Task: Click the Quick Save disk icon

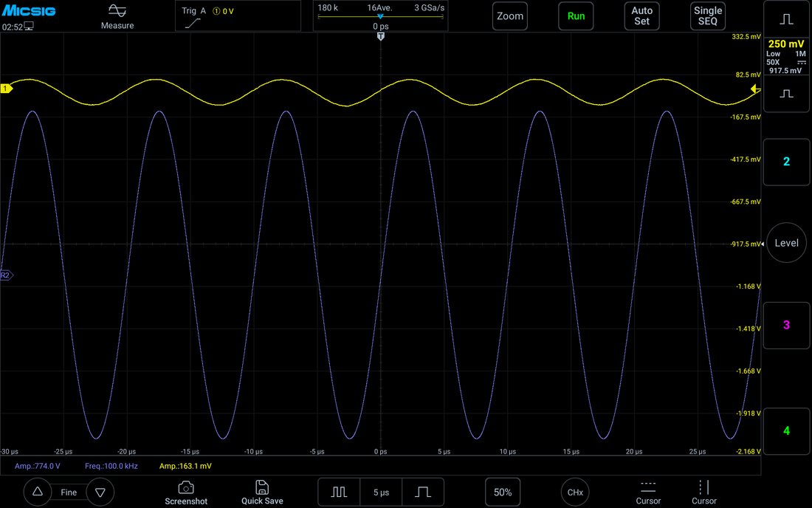Action: [x=262, y=487]
